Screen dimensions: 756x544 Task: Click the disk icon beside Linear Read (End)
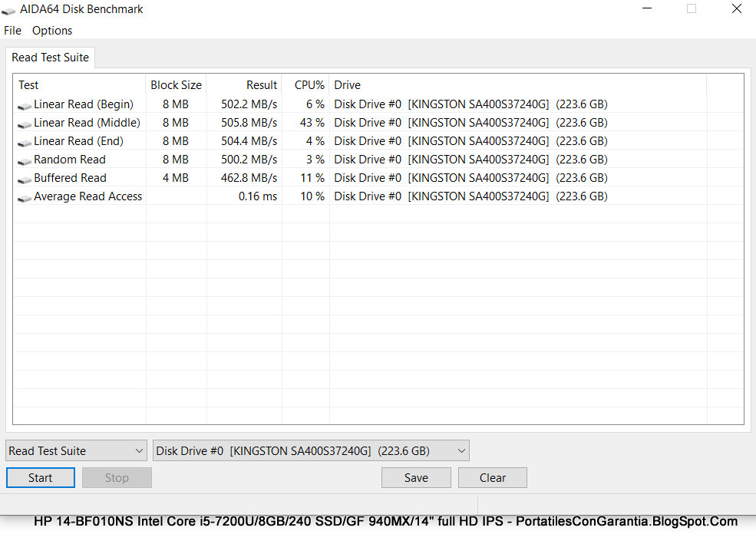(25, 142)
